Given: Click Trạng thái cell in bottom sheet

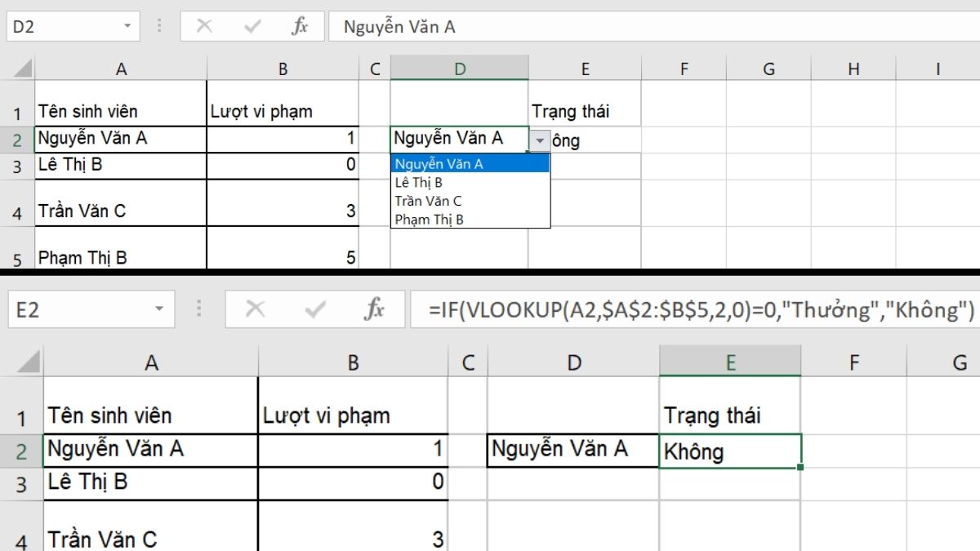Looking at the screenshot, I should [x=730, y=406].
